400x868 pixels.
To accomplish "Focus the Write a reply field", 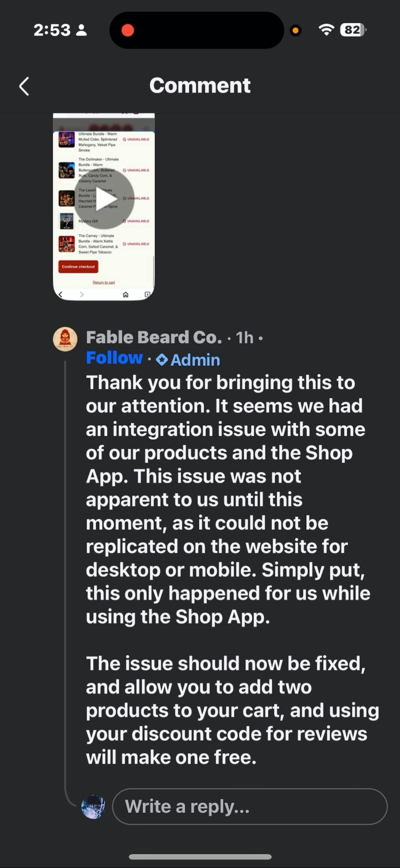I will 250,806.
